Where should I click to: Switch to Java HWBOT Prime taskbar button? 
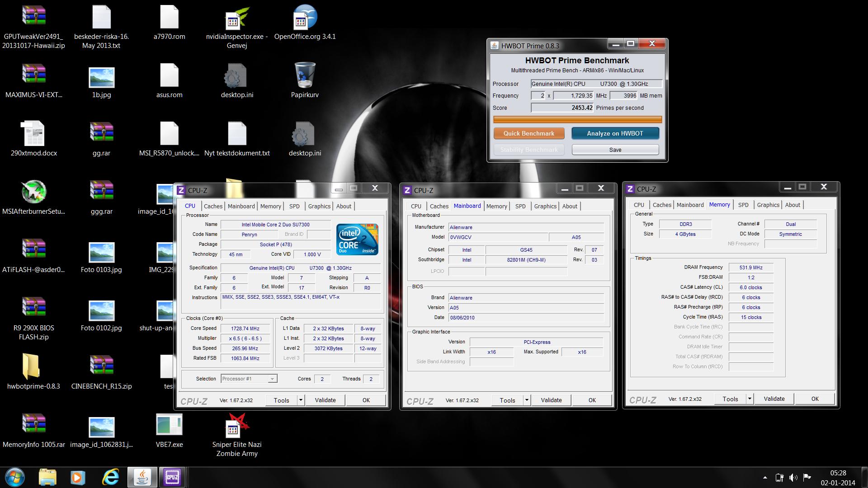(142, 477)
